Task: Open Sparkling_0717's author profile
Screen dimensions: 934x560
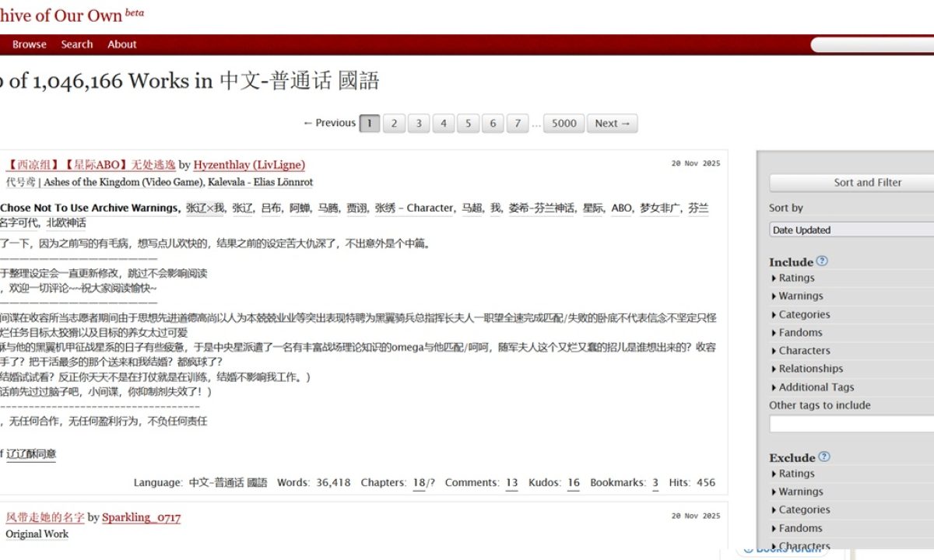Action: (141, 516)
